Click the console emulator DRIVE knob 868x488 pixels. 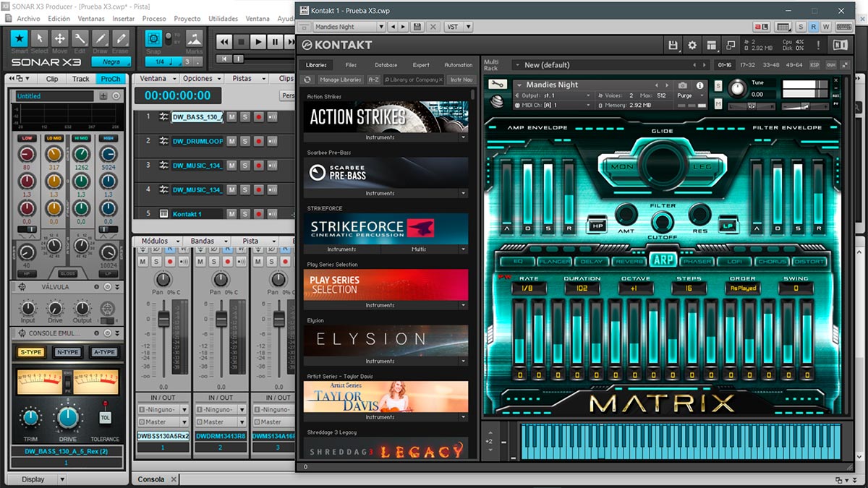click(x=67, y=417)
